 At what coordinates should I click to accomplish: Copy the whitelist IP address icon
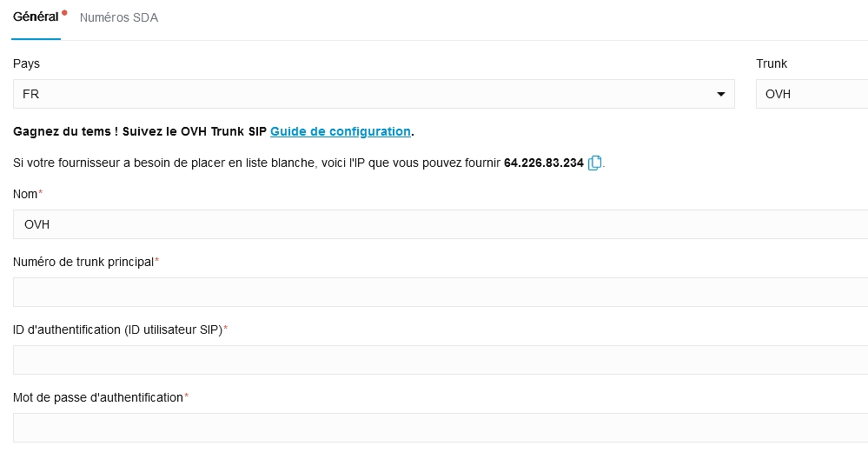(595, 163)
